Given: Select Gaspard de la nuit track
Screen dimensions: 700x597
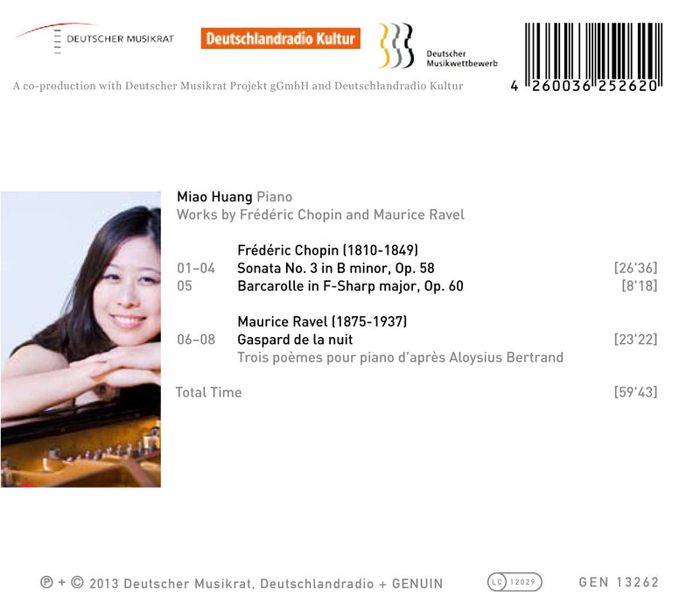Looking at the screenshot, I should click(295, 340).
